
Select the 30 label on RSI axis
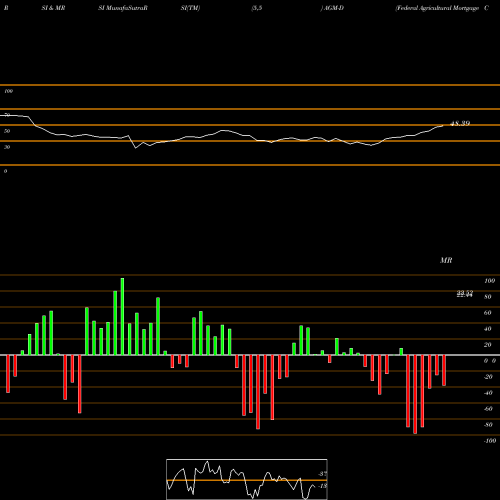pos(7,147)
